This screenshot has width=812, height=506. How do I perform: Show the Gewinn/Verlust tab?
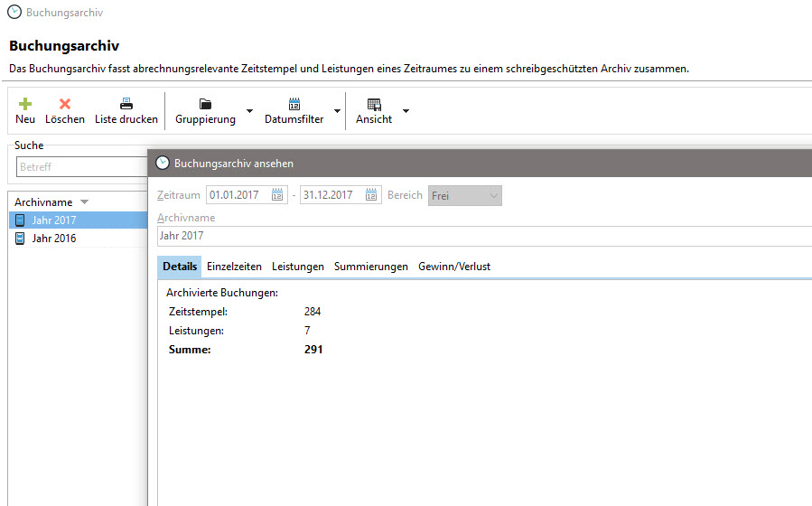pos(454,267)
